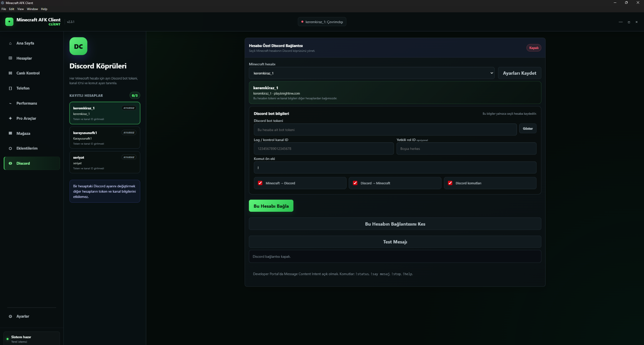Click the Canlı Kontrol sidebar icon
The height and width of the screenshot is (345, 644).
[x=10, y=73]
